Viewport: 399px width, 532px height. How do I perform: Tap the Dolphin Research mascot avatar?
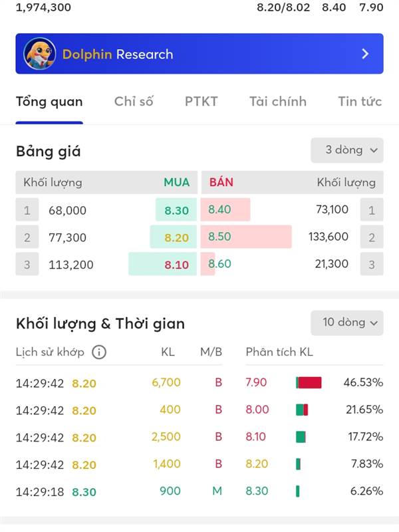point(39,54)
